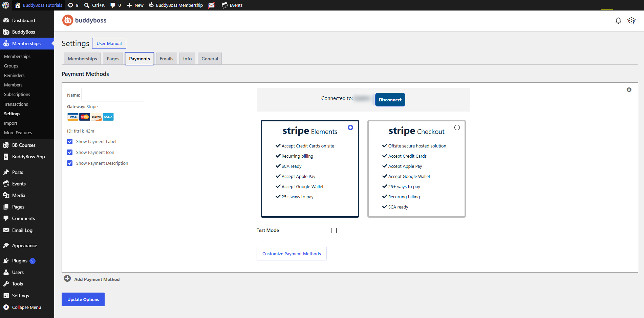Switch to the General tab
The height and width of the screenshot is (318, 644).
click(210, 59)
